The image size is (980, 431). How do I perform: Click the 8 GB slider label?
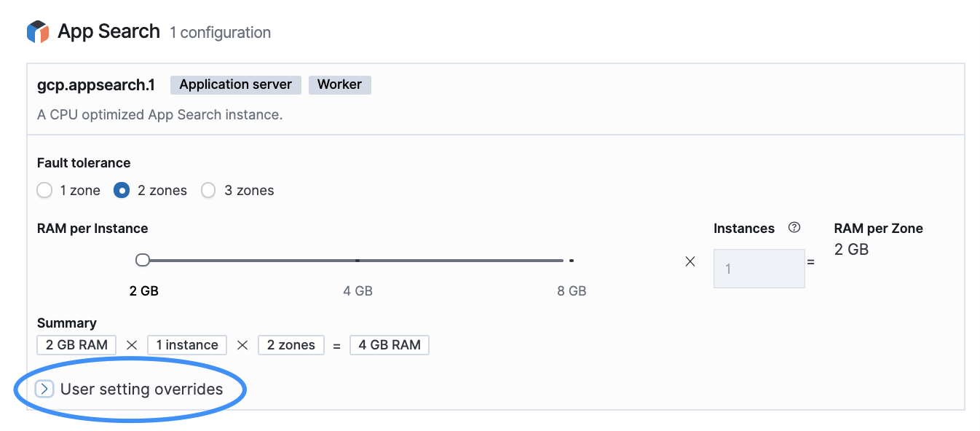(572, 291)
